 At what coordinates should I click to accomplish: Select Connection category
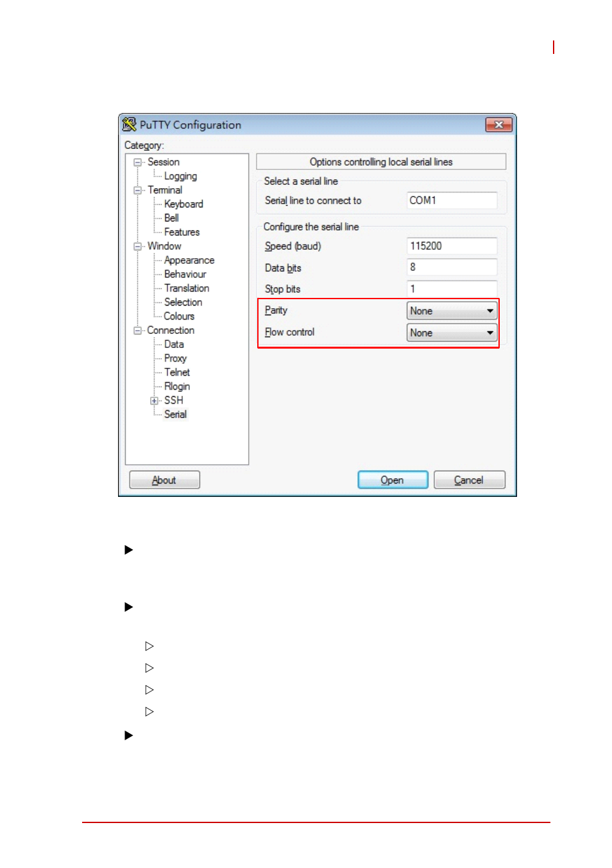tap(171, 331)
